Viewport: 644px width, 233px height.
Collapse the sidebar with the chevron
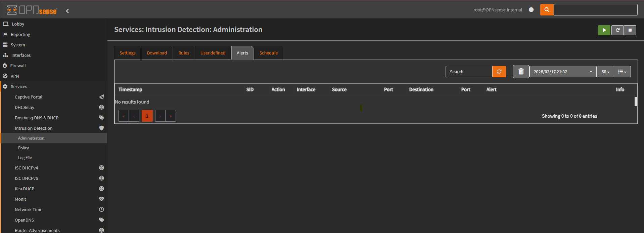coord(67,11)
